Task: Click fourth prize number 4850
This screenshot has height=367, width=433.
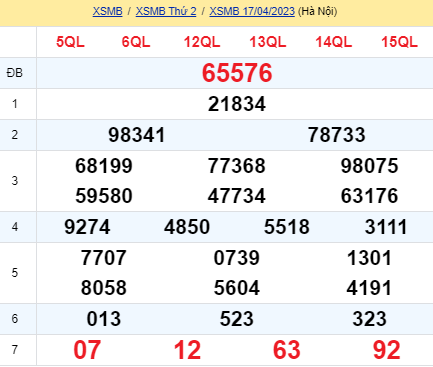Action: pos(187,227)
